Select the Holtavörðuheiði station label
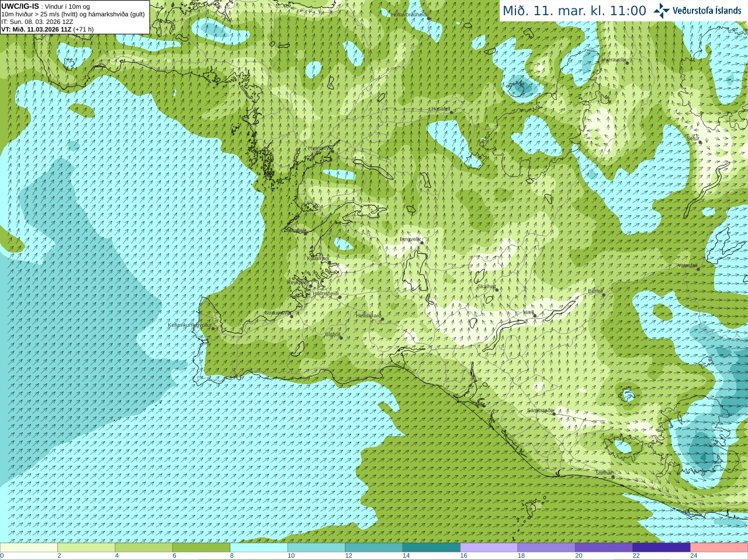This screenshot has height=560, width=748. click(409, 14)
